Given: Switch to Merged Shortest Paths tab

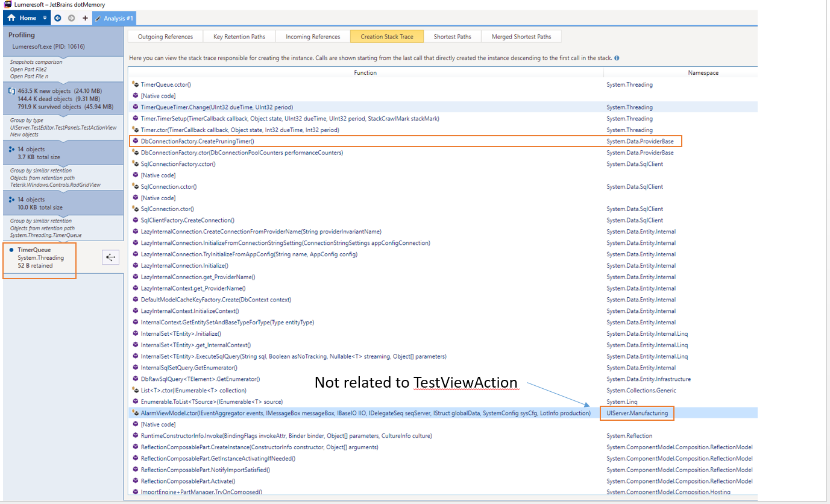Looking at the screenshot, I should click(x=521, y=37).
